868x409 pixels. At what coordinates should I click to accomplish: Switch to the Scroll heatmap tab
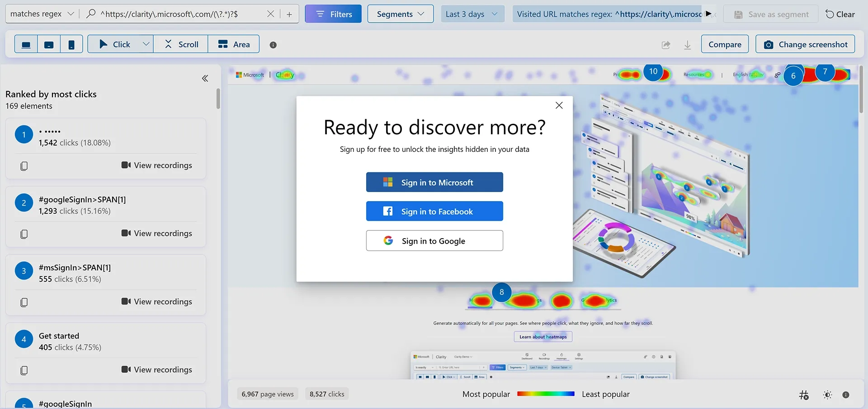tap(180, 44)
